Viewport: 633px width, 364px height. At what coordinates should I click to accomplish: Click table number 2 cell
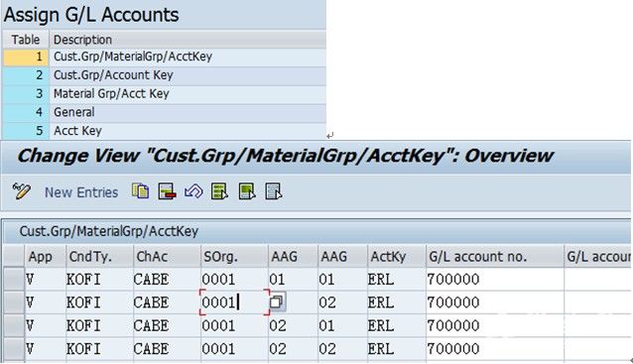[26, 75]
